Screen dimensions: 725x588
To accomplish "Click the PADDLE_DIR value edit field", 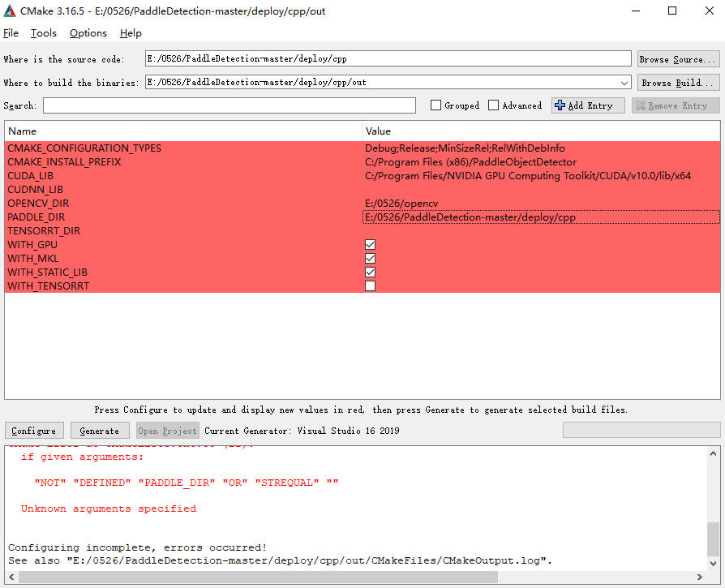I will 541,217.
